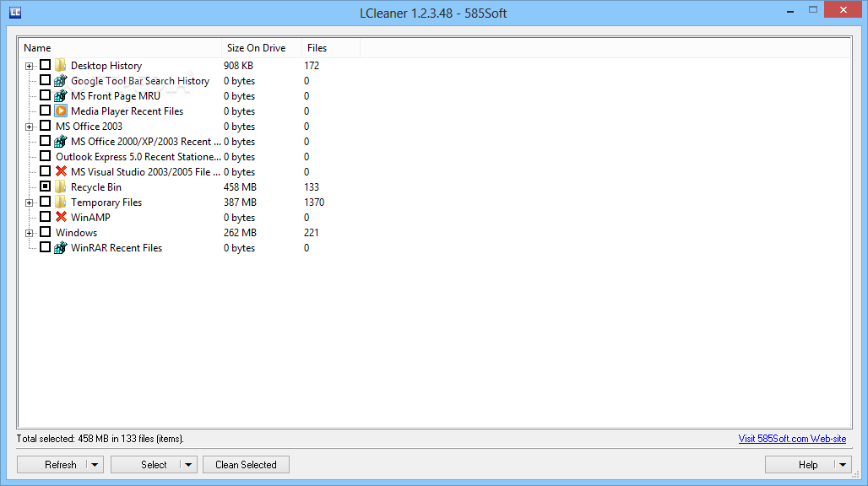This screenshot has height=486, width=868.
Task: Check the Desktop History checkbox
Action: coord(46,65)
